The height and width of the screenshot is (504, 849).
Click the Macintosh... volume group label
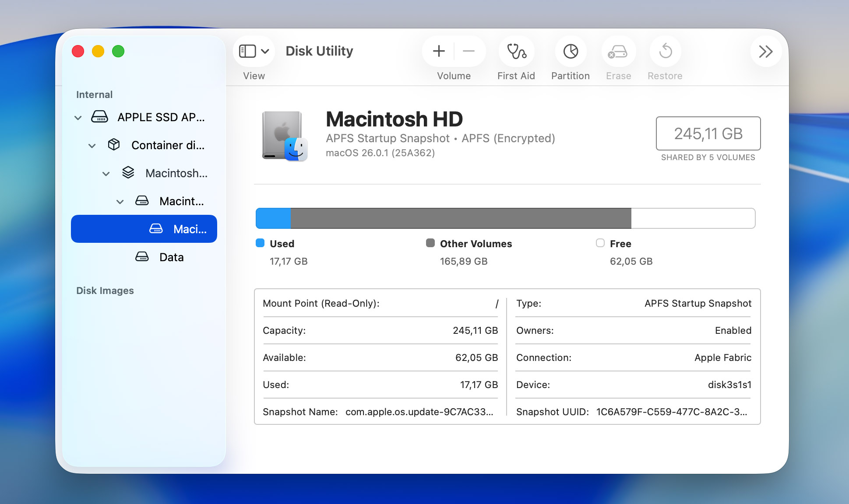click(x=176, y=173)
